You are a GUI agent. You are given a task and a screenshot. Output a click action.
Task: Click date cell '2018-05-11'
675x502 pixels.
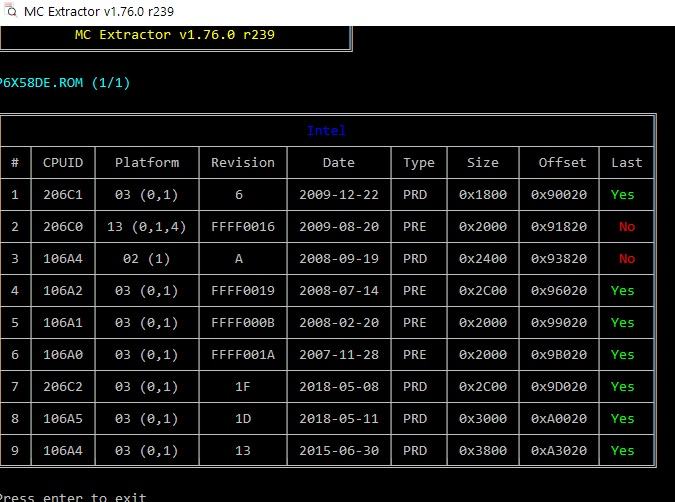click(339, 418)
